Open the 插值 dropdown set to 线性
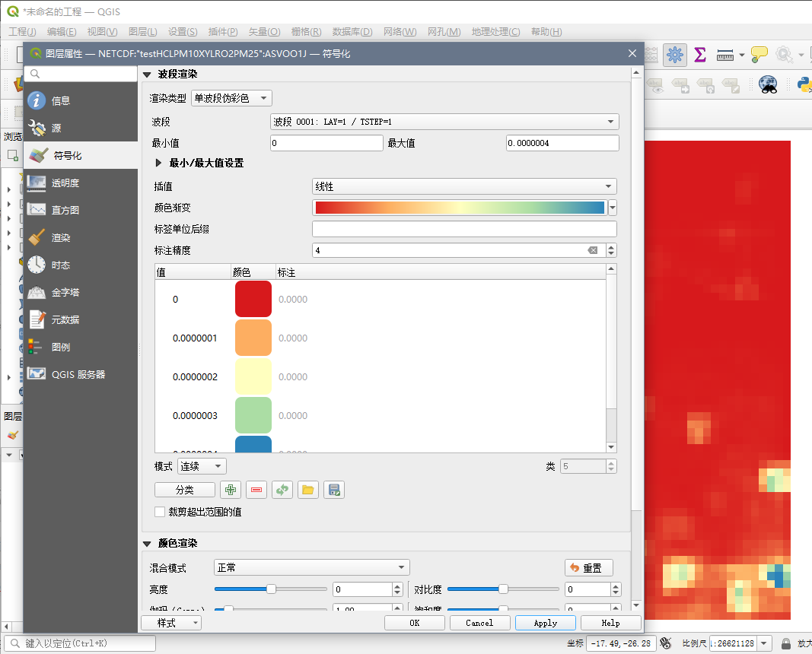 [x=463, y=186]
